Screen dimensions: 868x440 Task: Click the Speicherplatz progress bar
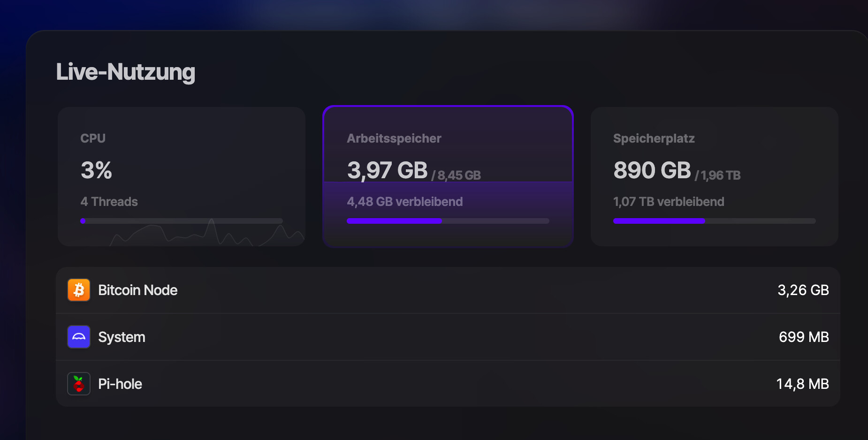click(x=714, y=221)
